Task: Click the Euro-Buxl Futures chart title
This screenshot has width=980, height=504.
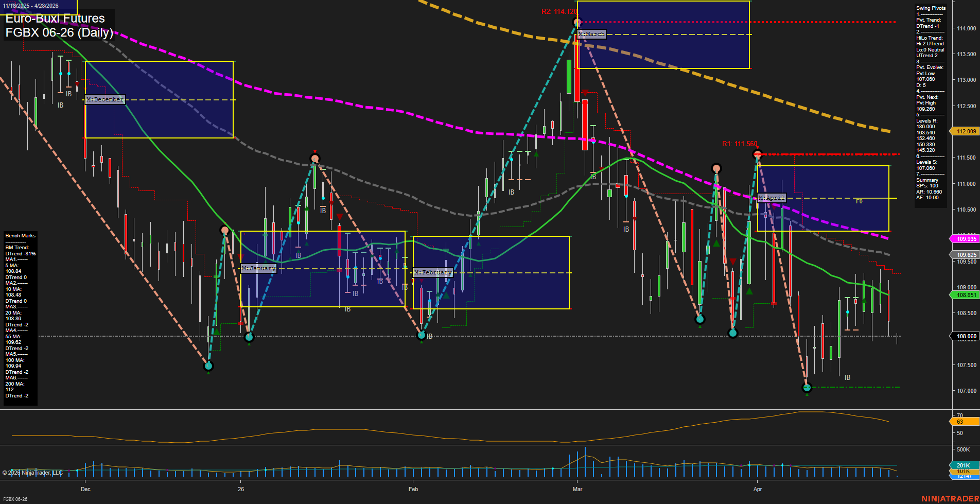Action: coord(56,19)
